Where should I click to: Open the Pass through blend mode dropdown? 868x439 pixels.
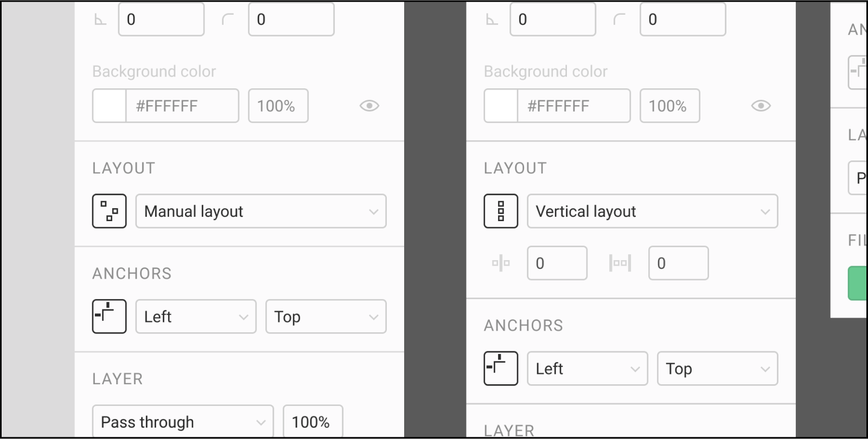pyautogui.click(x=182, y=422)
